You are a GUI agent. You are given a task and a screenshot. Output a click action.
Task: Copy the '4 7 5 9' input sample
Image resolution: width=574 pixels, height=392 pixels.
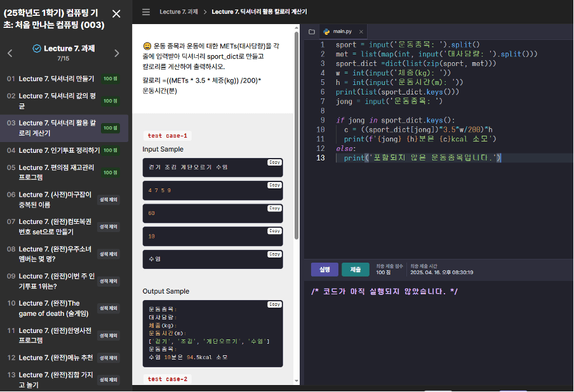[273, 185]
